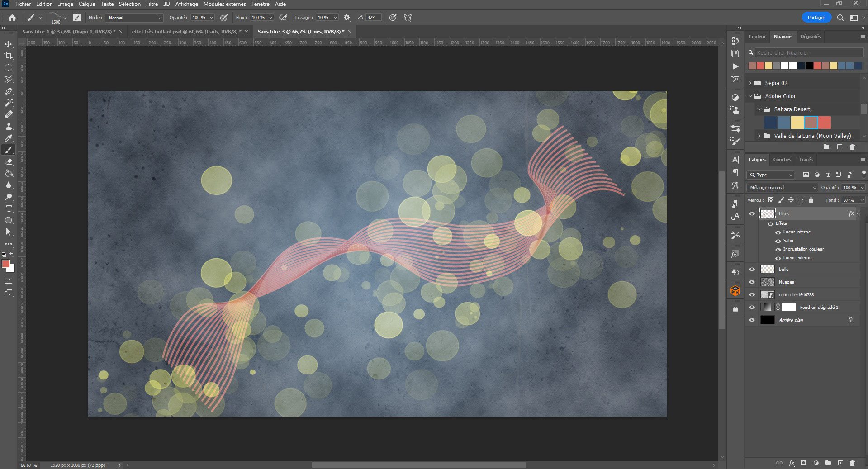
Task: Open the Sélection menu
Action: pos(130,4)
